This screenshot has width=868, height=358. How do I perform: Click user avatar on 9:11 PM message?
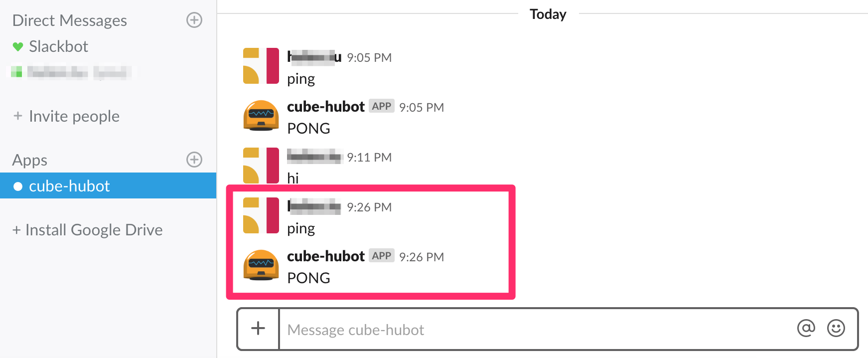pyautogui.click(x=261, y=166)
